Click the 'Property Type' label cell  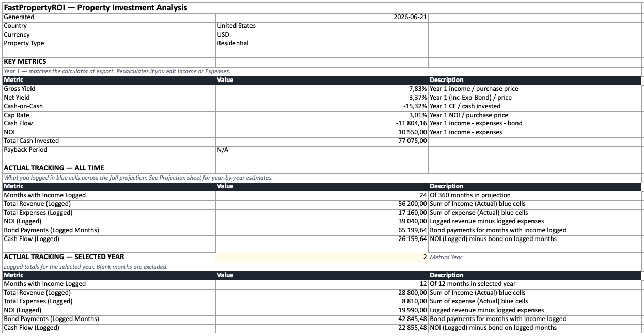pos(109,43)
